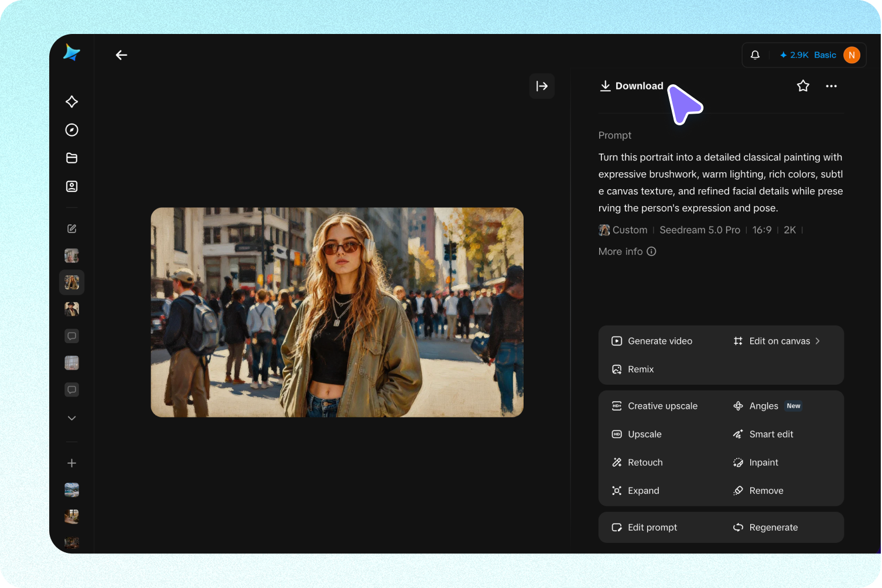Click Edit prompt
This screenshot has width=882, height=588.
click(644, 528)
